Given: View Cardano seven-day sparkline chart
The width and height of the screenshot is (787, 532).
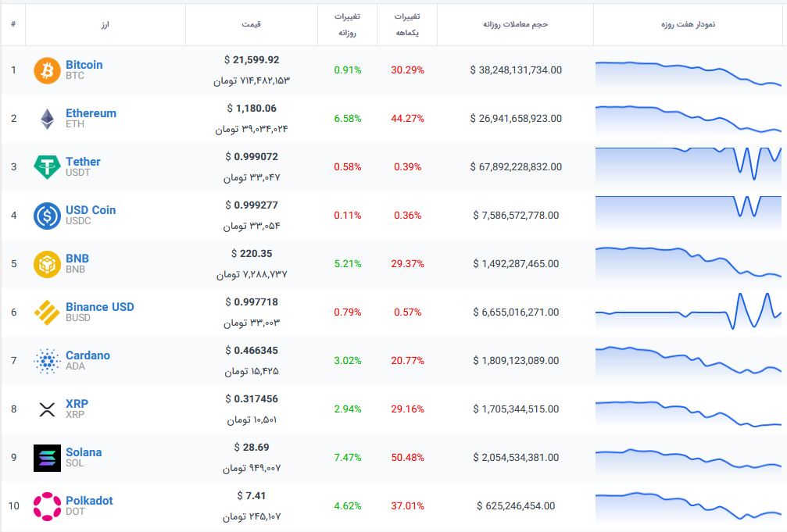Looking at the screenshot, I should [x=688, y=362].
